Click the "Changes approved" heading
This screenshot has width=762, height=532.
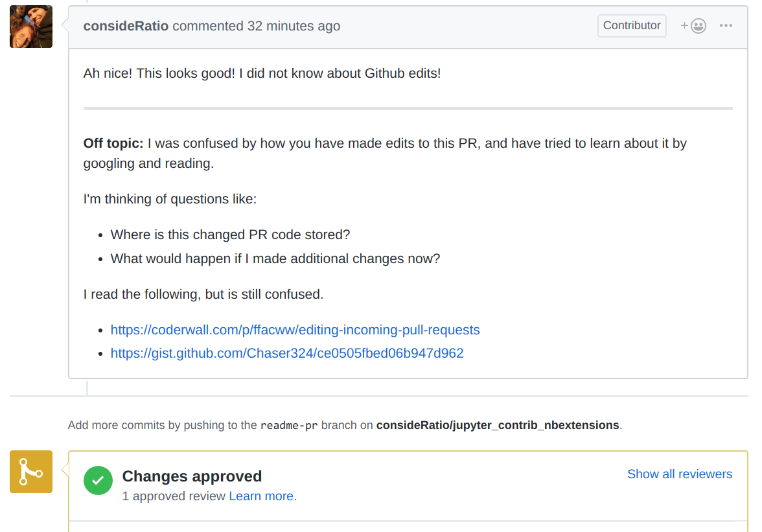(192, 476)
